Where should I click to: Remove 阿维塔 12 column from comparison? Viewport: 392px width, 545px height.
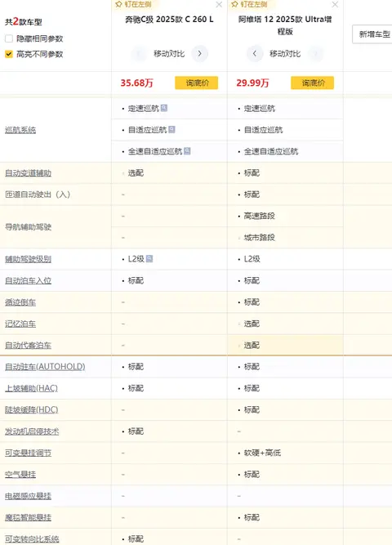[335, 5]
